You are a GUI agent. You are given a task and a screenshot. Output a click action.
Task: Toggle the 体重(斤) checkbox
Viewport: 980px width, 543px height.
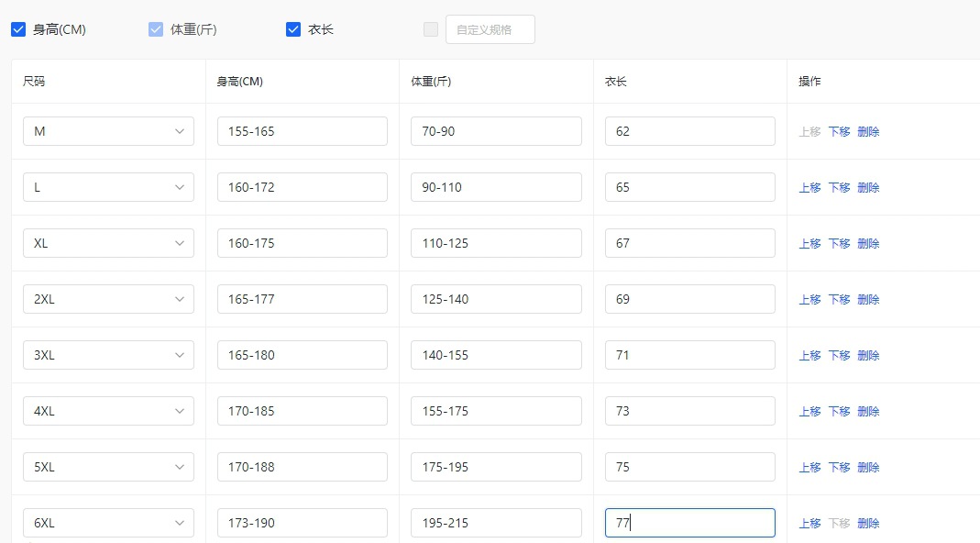[x=156, y=29]
